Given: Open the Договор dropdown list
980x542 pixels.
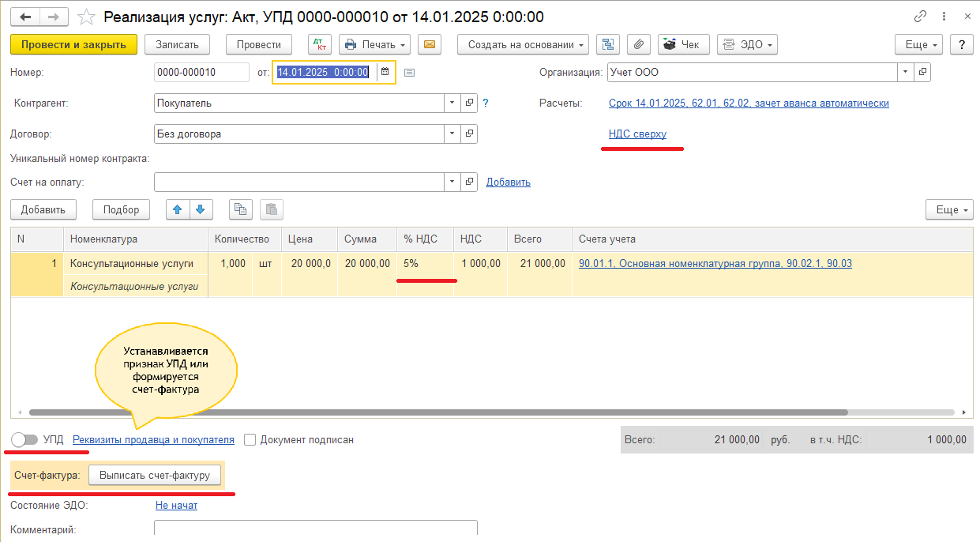Looking at the screenshot, I should pyautogui.click(x=452, y=134).
